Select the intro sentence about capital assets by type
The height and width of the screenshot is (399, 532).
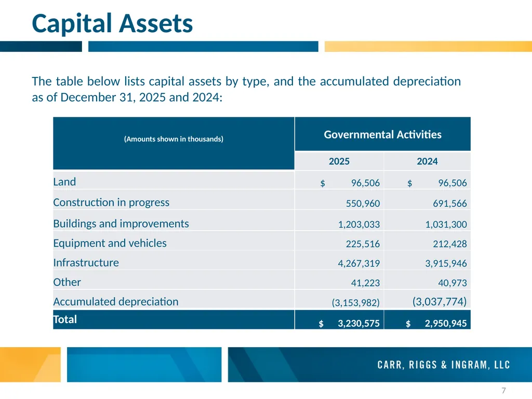246,89
